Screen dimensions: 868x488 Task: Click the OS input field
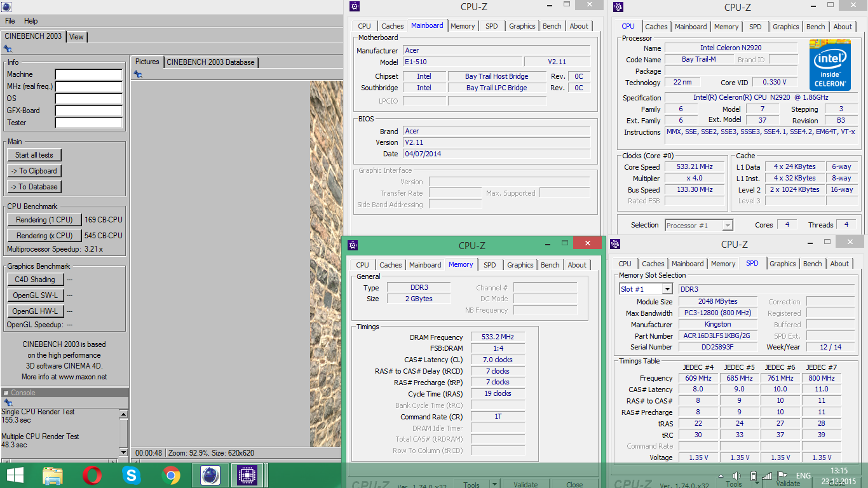pyautogui.click(x=89, y=98)
